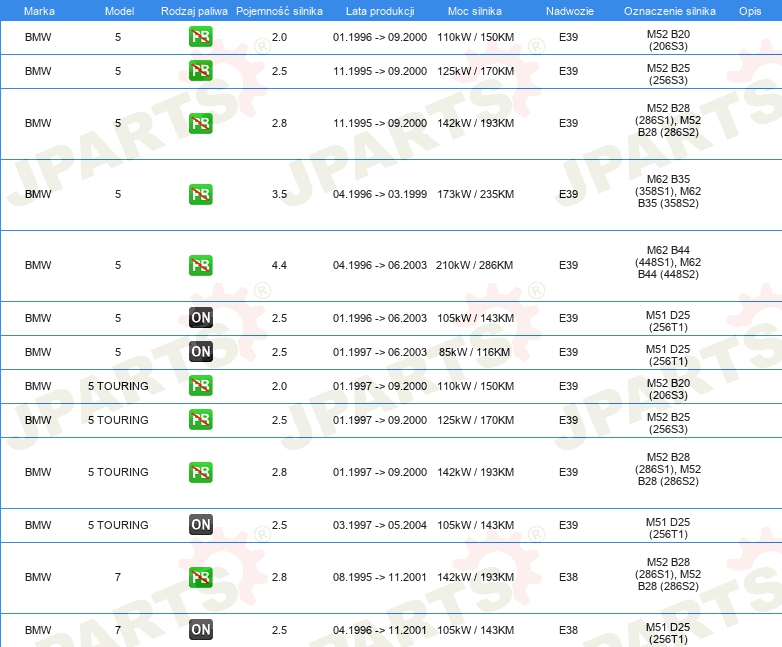The height and width of the screenshot is (647, 782).
Task: Click E39 body code in the 3.5 row
Action: pyautogui.click(x=569, y=194)
